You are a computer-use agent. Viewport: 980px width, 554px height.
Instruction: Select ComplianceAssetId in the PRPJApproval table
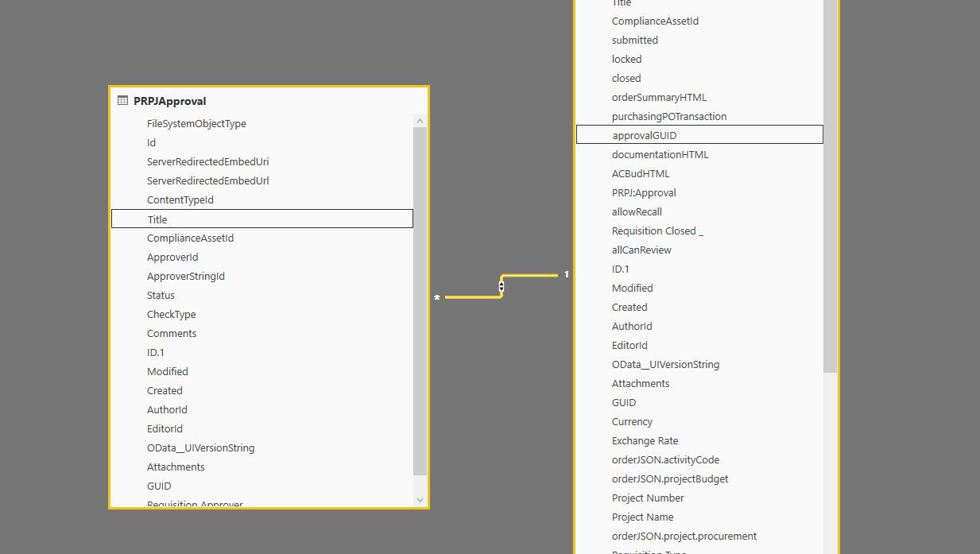(x=190, y=238)
